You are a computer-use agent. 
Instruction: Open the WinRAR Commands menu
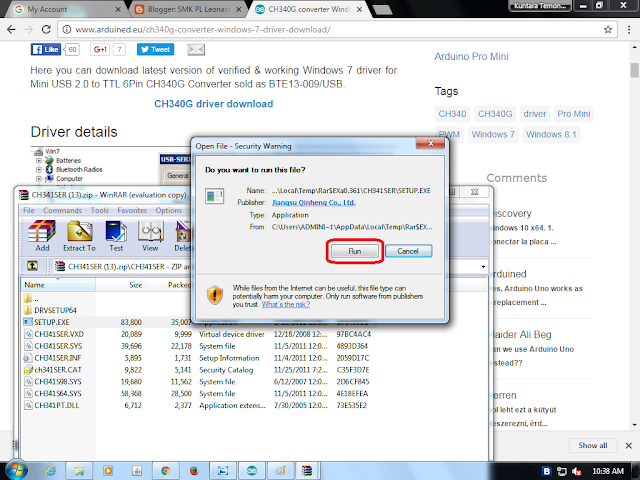pyautogui.click(x=62, y=210)
